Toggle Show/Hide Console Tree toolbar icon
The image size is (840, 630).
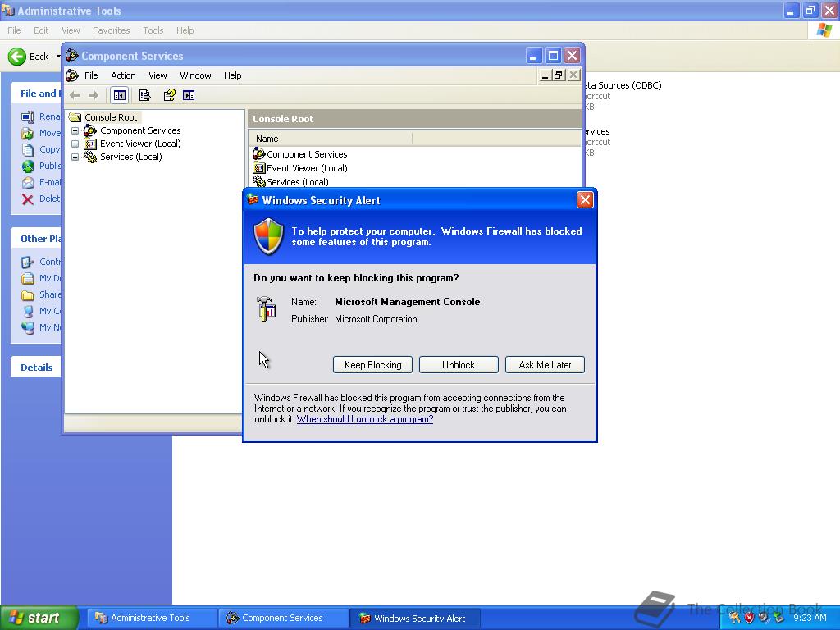[120, 95]
